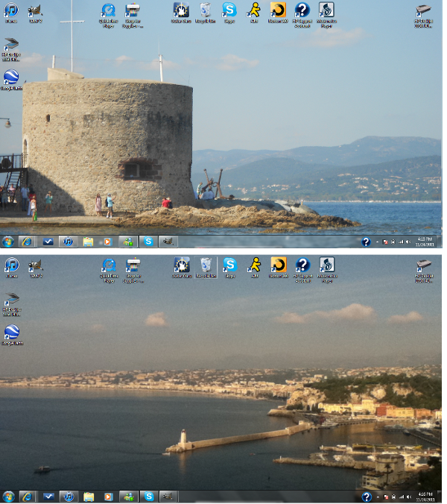
Task: Open volume speaker on tower desktop taskbar
Action: pyautogui.click(x=408, y=242)
